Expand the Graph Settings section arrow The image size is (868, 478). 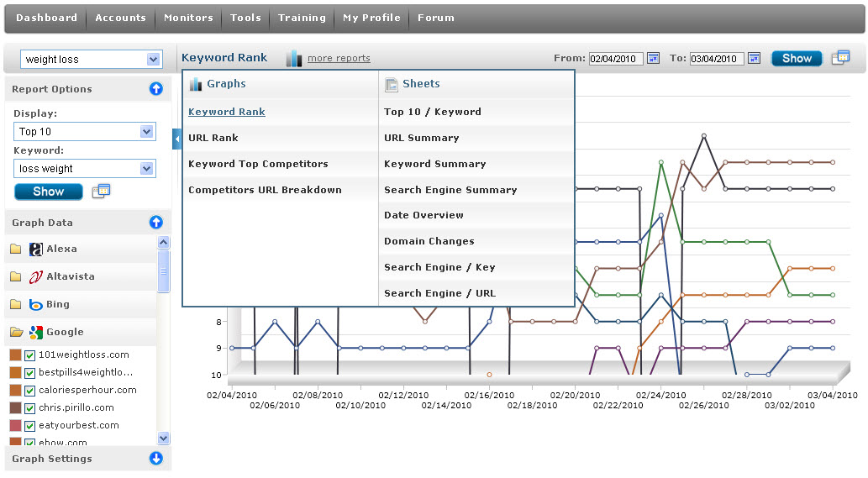click(x=155, y=459)
